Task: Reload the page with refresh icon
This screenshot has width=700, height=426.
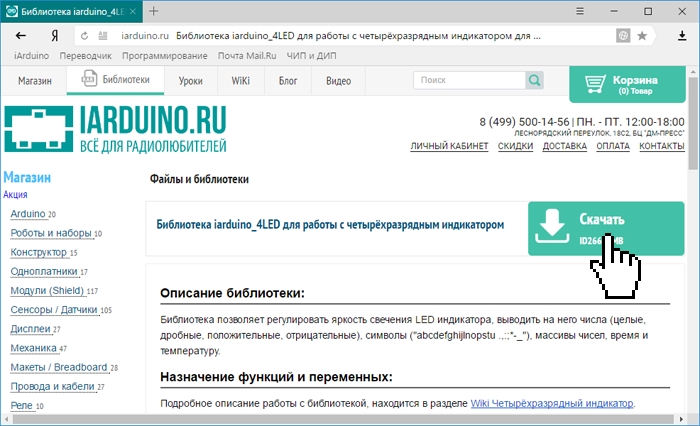Action: click(84, 36)
